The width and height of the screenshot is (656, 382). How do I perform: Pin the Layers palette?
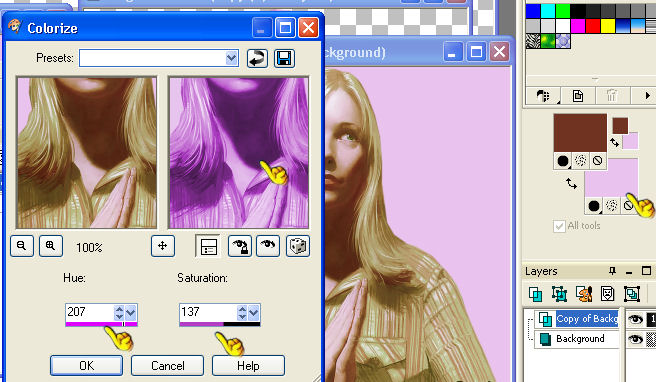pyautogui.click(x=612, y=271)
